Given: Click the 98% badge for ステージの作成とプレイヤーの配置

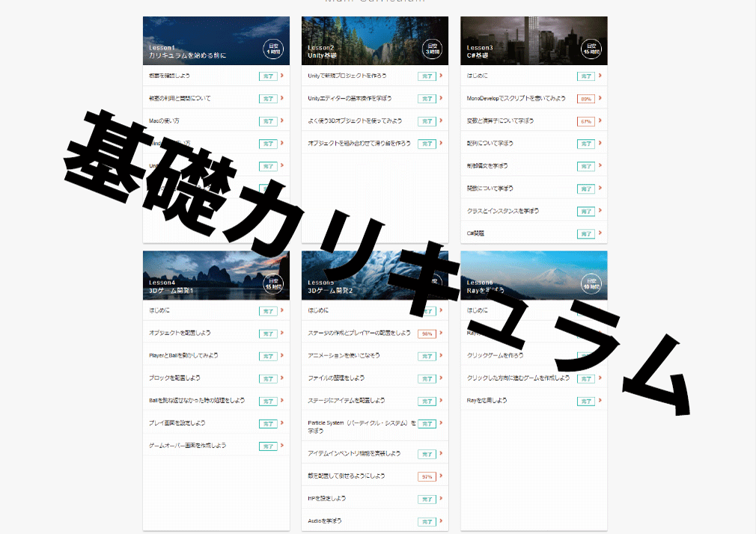Looking at the screenshot, I should click(x=427, y=334).
